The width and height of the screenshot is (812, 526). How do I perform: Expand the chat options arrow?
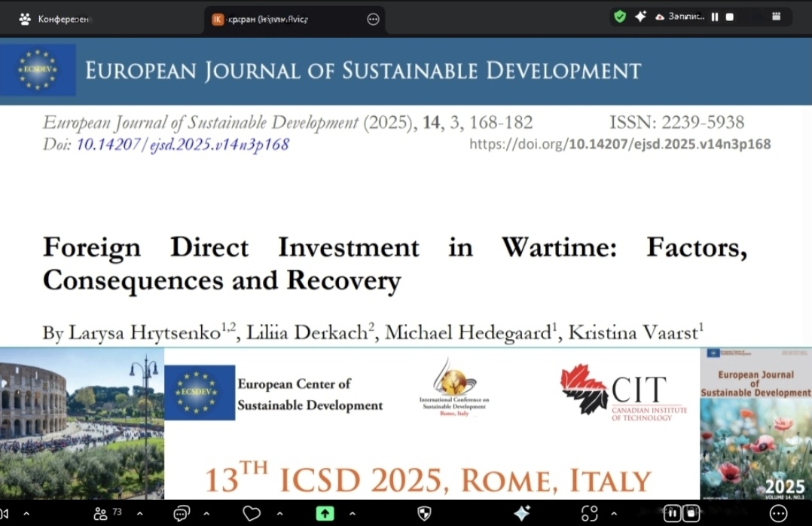[206, 513]
